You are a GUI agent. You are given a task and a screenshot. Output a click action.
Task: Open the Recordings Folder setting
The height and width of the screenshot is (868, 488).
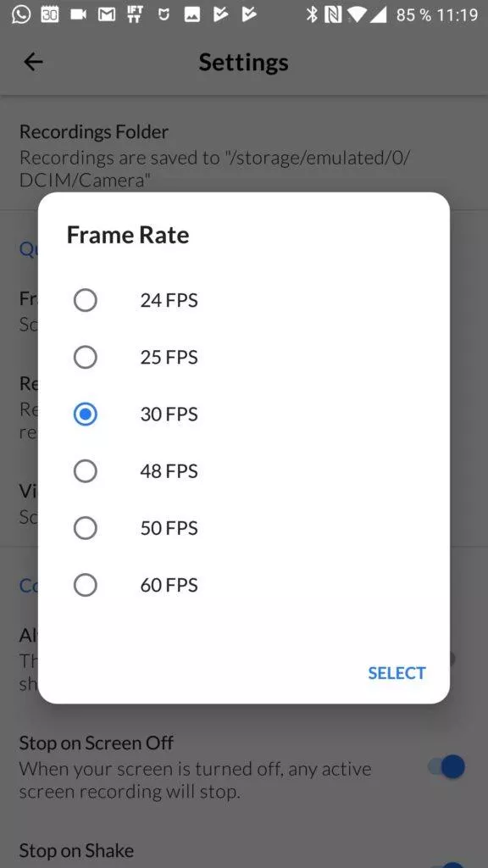244,156
